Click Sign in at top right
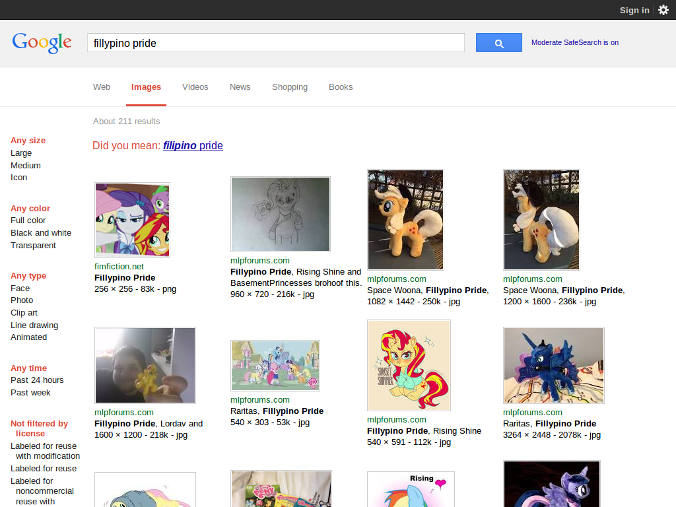Viewport: 676px width, 507px height. pos(634,10)
